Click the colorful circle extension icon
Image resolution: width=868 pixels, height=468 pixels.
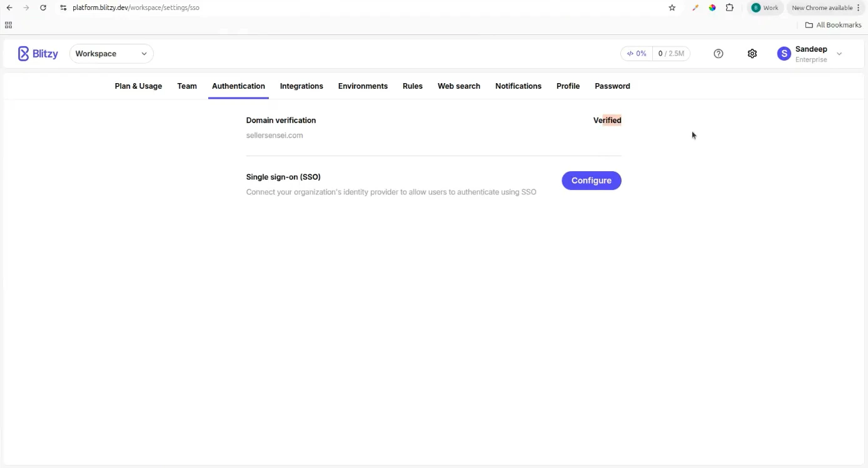712,7
